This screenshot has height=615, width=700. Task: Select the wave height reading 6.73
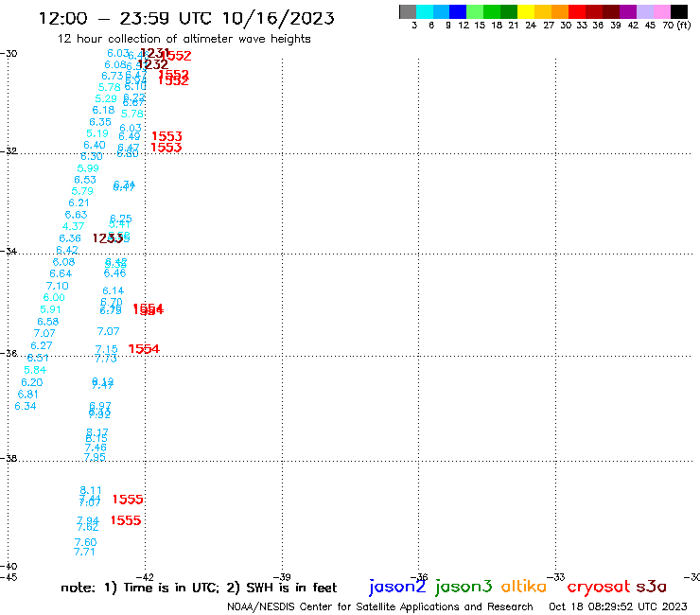112,76
